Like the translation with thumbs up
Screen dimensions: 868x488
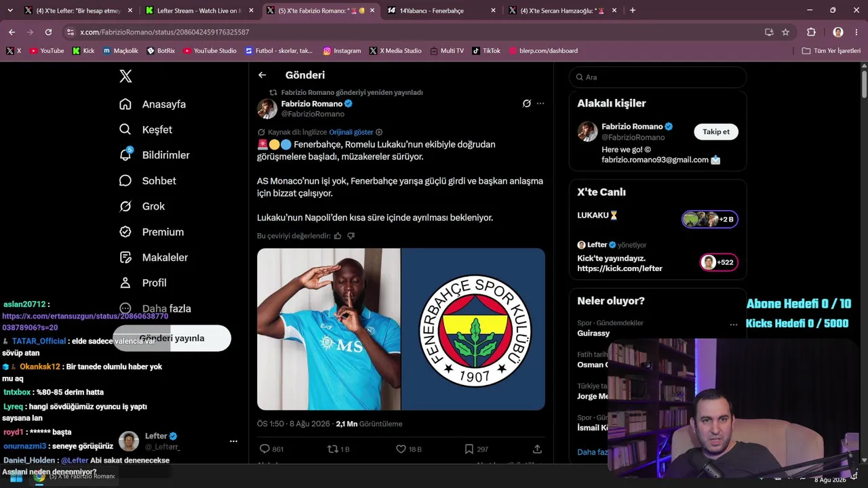338,236
